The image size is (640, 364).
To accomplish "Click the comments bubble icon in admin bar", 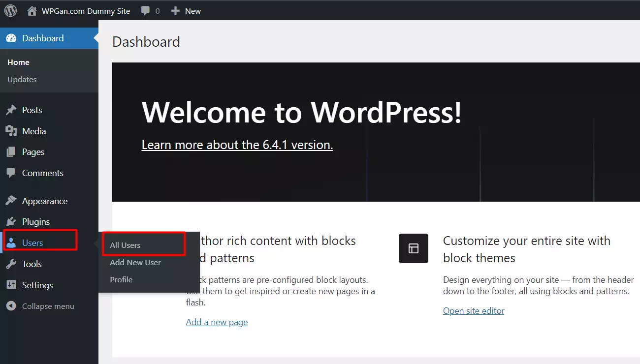I will tap(145, 11).
